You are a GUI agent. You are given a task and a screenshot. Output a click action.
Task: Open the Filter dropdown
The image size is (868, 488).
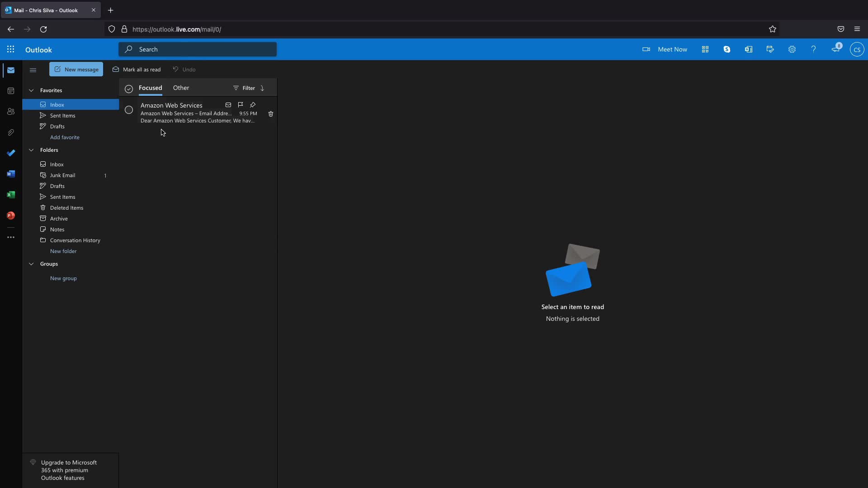point(244,88)
